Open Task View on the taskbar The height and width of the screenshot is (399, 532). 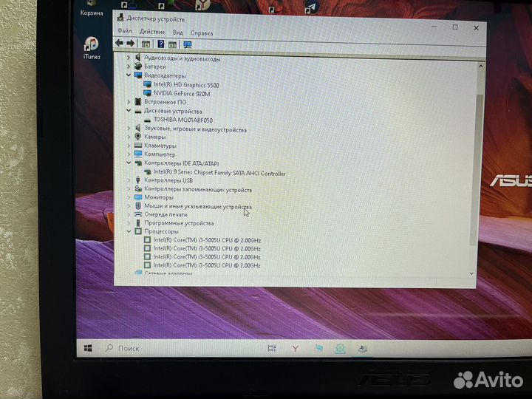click(x=272, y=349)
